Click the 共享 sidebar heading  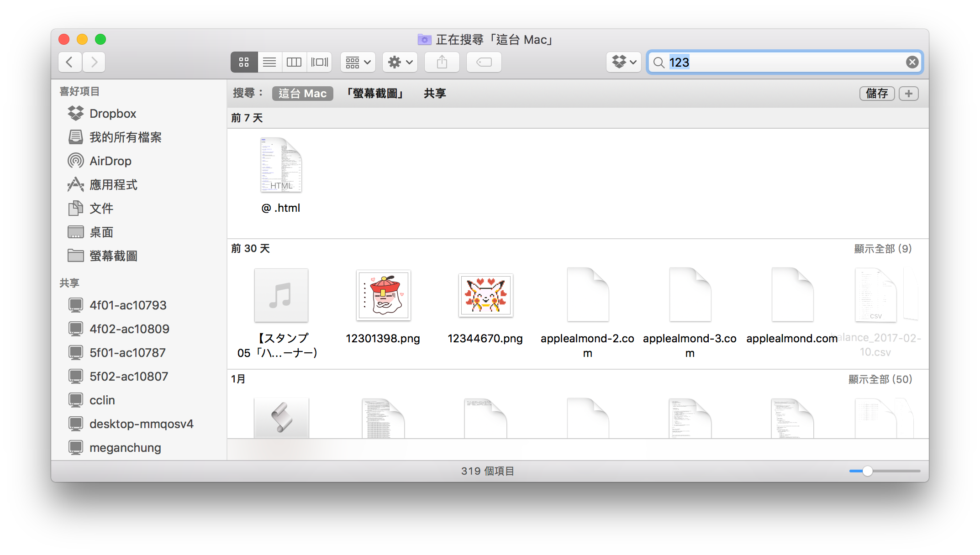click(69, 283)
